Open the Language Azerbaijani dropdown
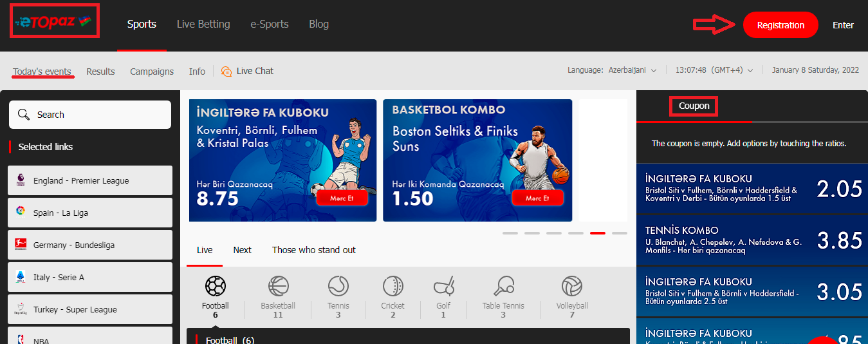Viewport: 868px width, 344px height. tap(612, 70)
